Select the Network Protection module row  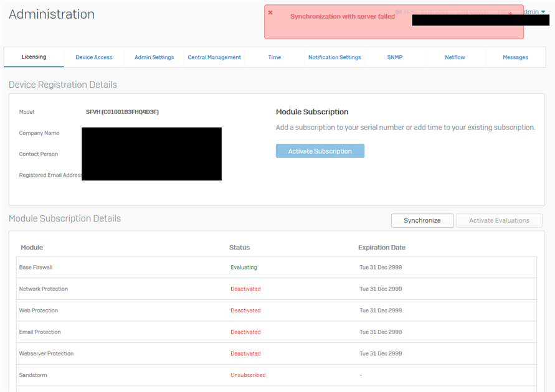44,289
